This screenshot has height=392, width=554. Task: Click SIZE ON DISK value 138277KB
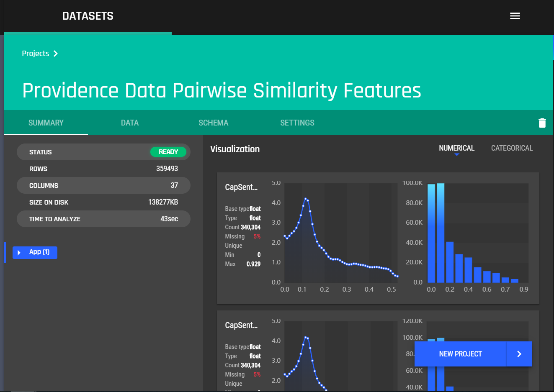(x=163, y=202)
